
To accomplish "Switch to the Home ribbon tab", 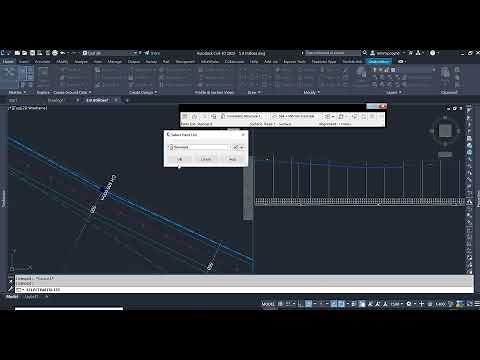I will [x=8, y=62].
